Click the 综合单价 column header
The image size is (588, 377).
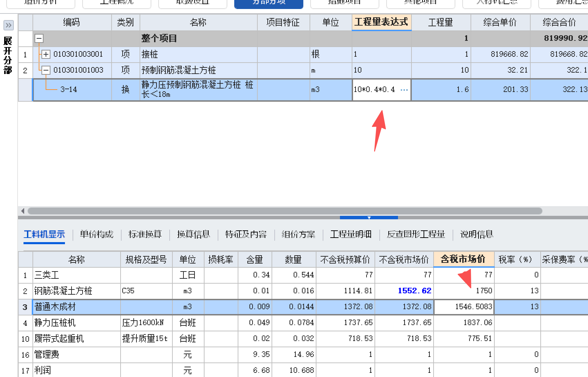pyautogui.click(x=500, y=22)
